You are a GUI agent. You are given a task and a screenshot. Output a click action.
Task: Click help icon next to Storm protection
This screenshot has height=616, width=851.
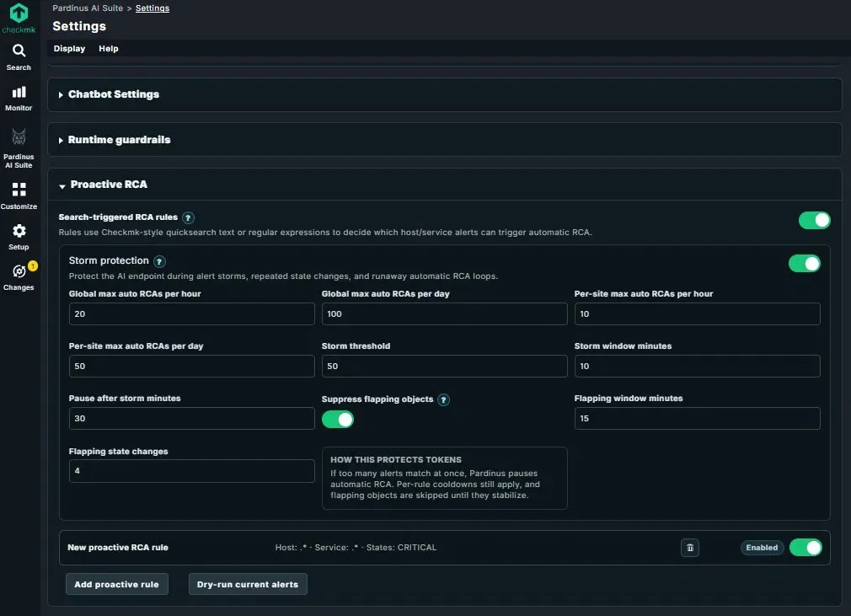coord(159,261)
